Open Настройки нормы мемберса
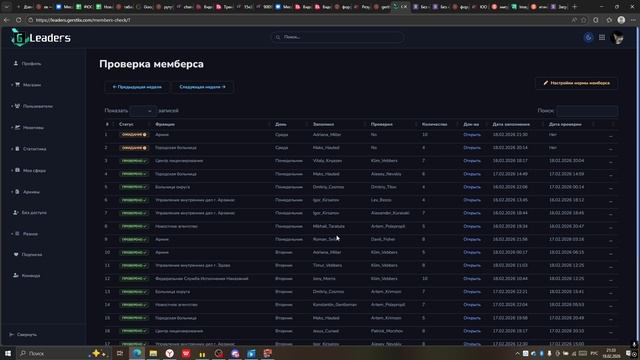The width and height of the screenshot is (640, 360). coord(576,83)
